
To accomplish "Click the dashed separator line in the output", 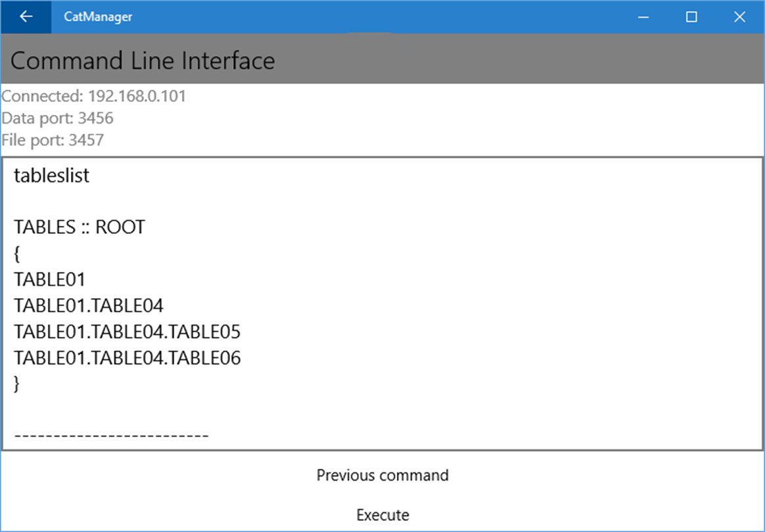I will point(111,435).
